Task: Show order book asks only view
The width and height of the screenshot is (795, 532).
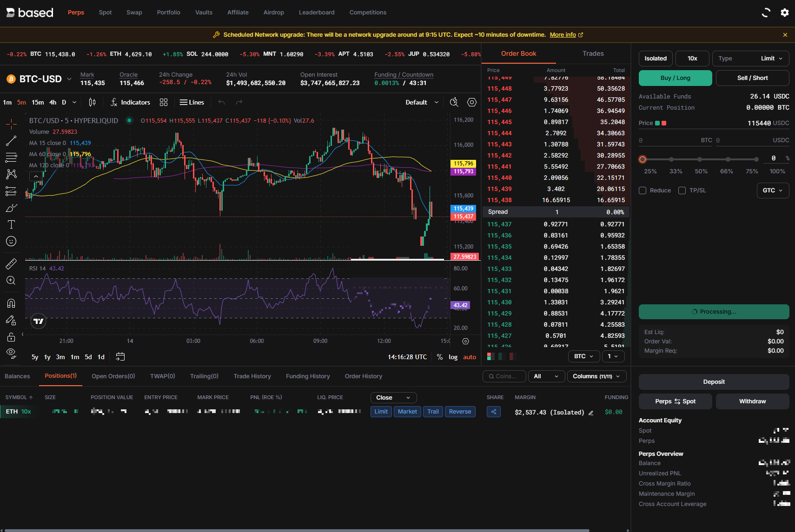Action: point(513,356)
